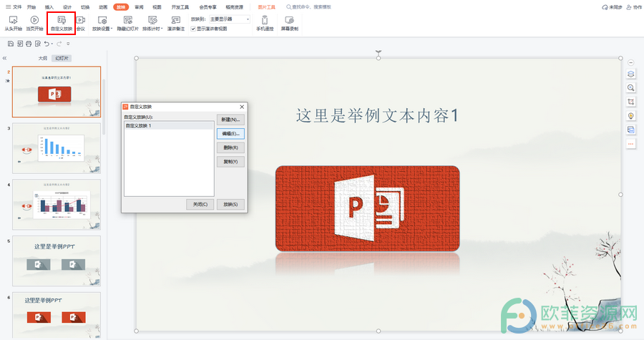Switch to the 设计 tab

coord(67,7)
